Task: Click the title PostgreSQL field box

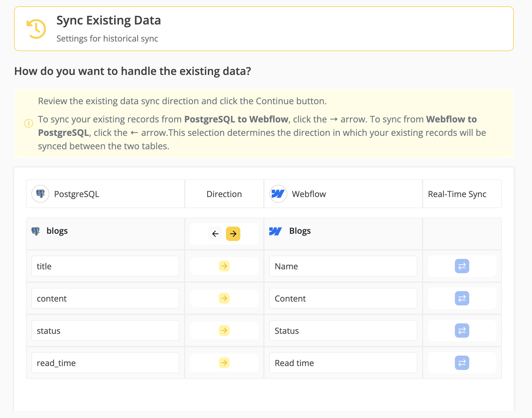Action: pos(105,266)
